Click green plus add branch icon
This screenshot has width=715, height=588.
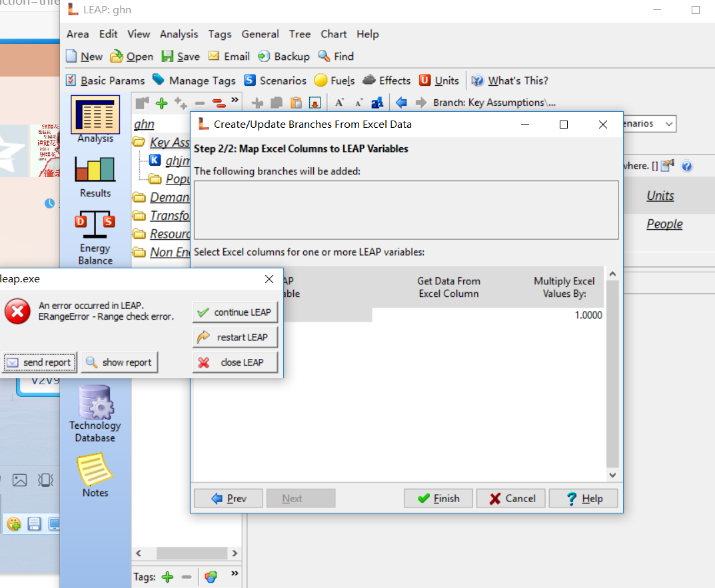click(161, 103)
